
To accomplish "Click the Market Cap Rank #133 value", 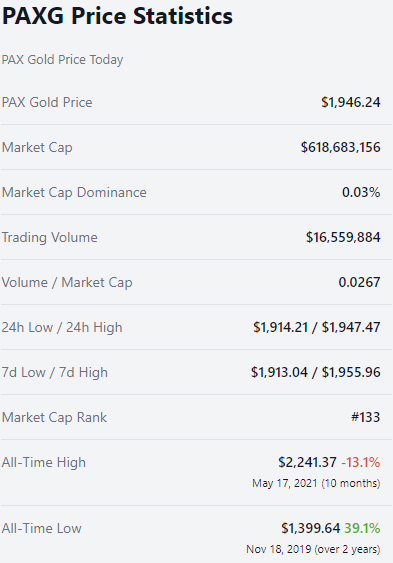I will (365, 417).
